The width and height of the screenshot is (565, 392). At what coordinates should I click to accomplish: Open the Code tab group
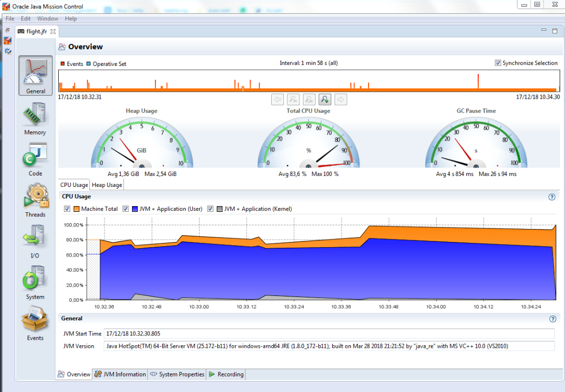[x=35, y=160]
